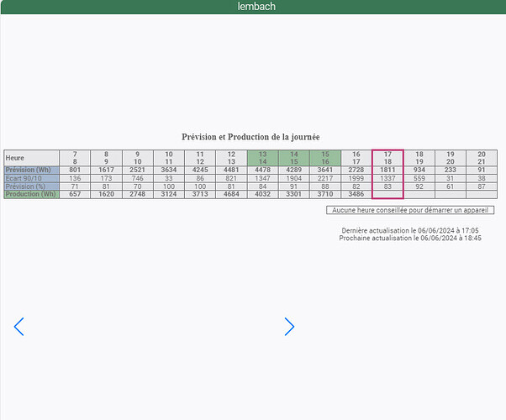Click forecast value 3641

pyautogui.click(x=325, y=170)
